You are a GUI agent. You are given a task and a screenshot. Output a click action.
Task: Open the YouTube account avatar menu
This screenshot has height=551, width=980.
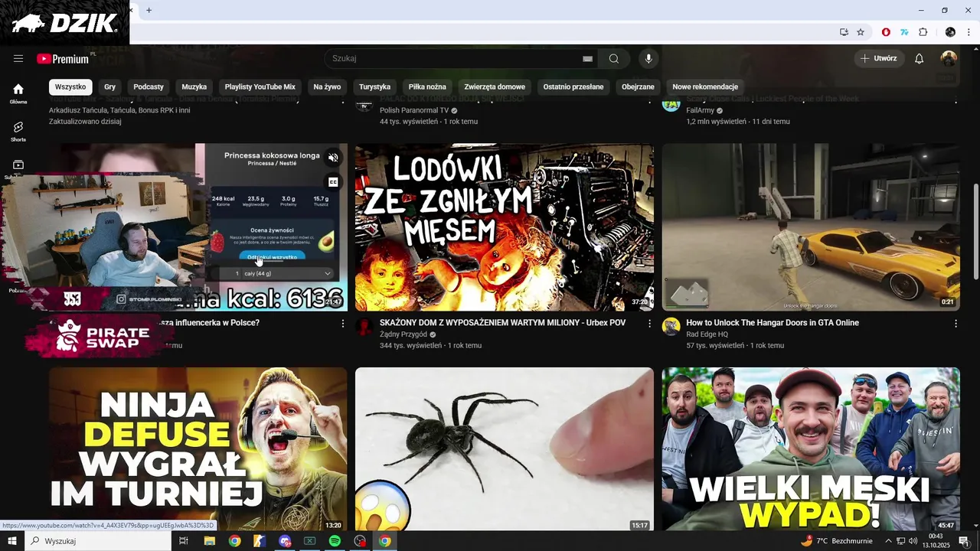(949, 59)
